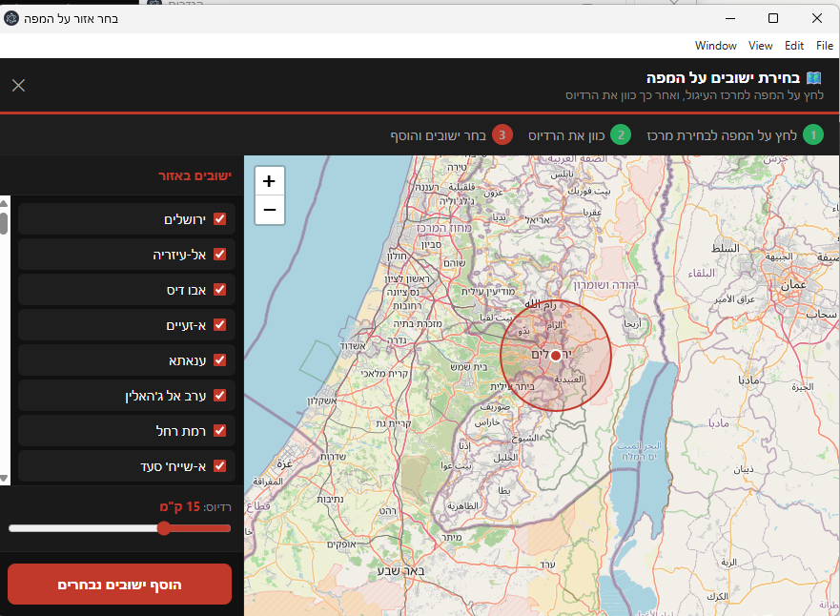Click the אשדוד label on the map
The width and height of the screenshot is (840, 616).
[353, 346]
